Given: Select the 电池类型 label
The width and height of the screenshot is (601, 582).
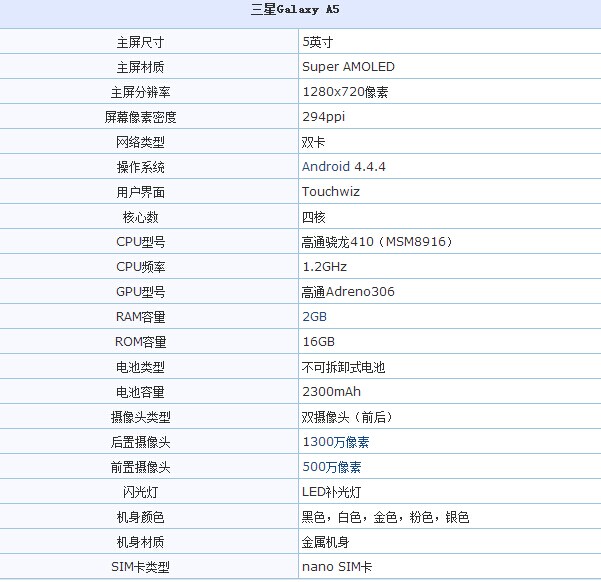Looking at the screenshot, I should point(140,367).
